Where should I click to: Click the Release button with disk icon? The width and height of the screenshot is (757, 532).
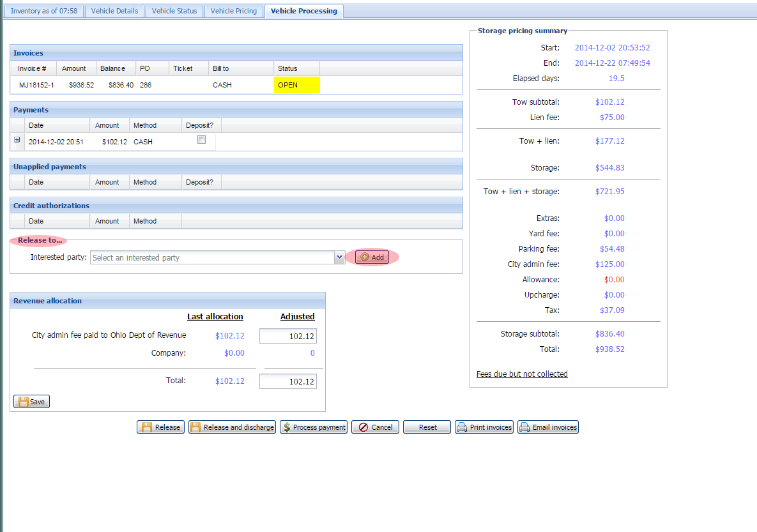coord(160,427)
